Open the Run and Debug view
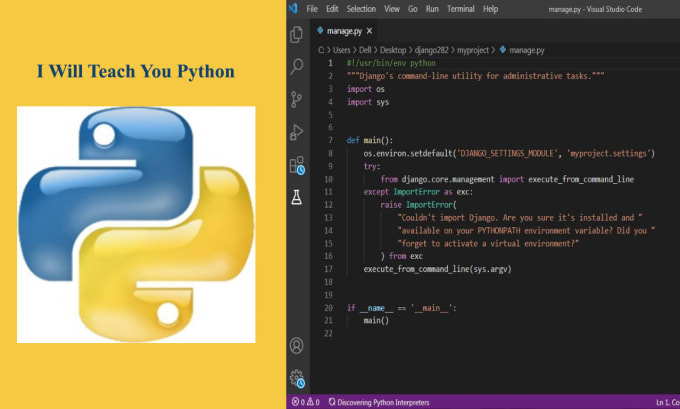The width and height of the screenshot is (680, 409). click(297, 132)
